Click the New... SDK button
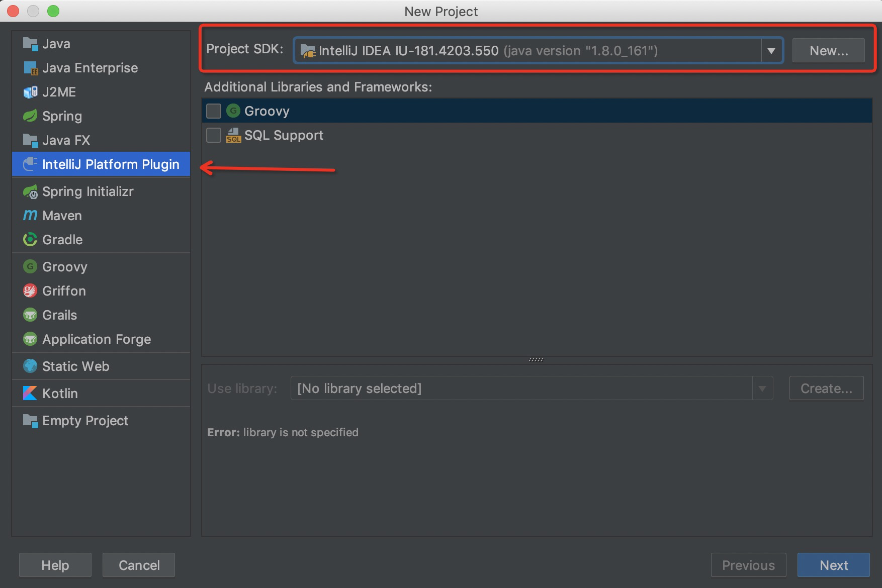The width and height of the screenshot is (882, 588). [829, 51]
